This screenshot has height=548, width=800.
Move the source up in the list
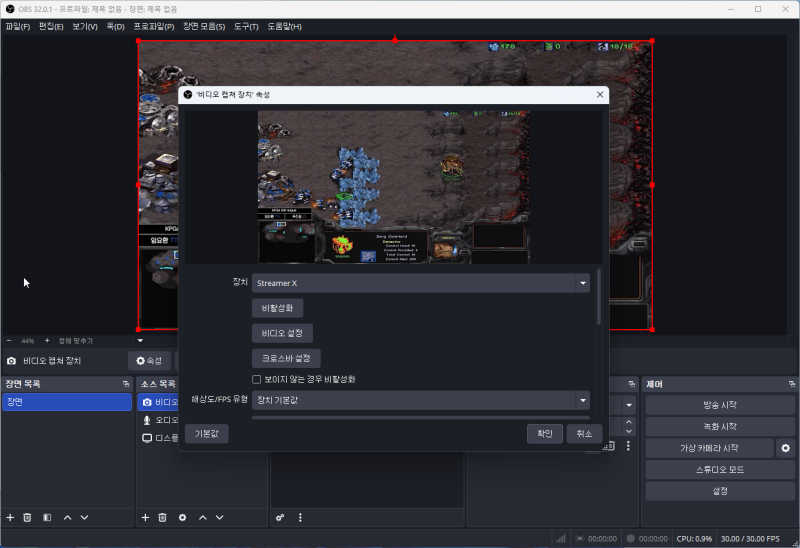point(203,517)
